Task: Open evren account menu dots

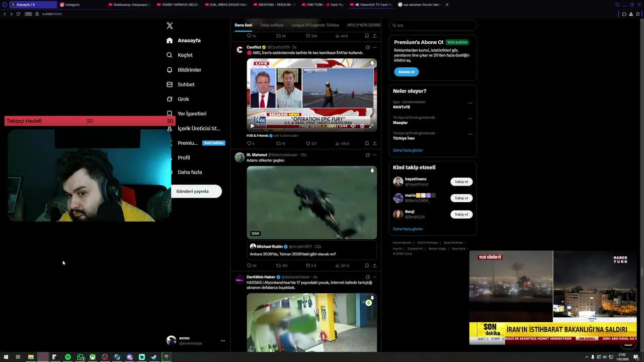Action: coord(223,341)
